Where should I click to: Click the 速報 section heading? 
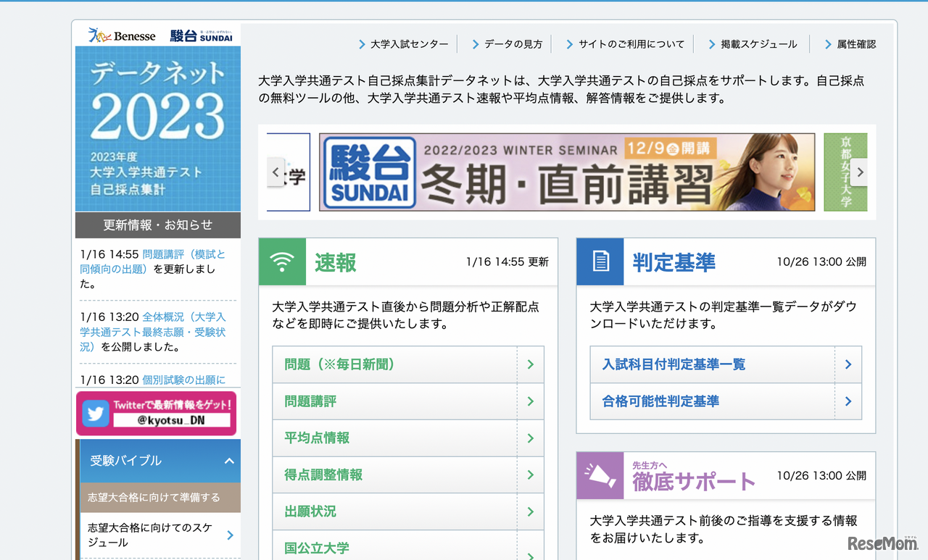click(336, 262)
